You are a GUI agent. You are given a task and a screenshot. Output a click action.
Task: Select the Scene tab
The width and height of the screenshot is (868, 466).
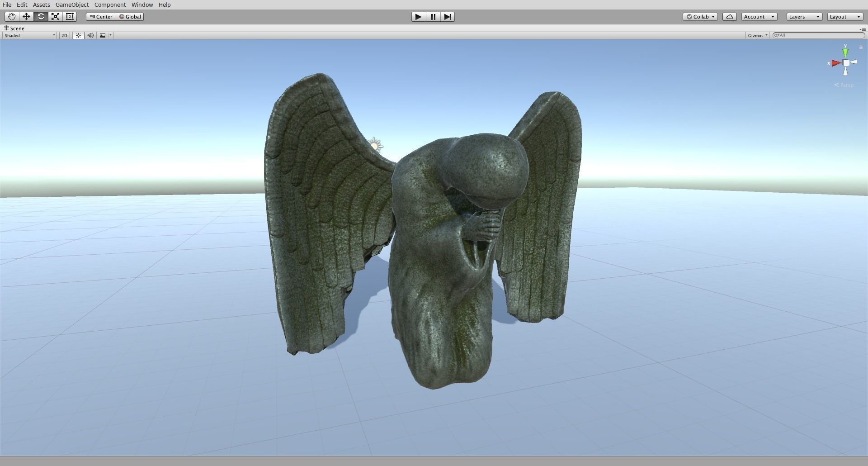pos(14,28)
